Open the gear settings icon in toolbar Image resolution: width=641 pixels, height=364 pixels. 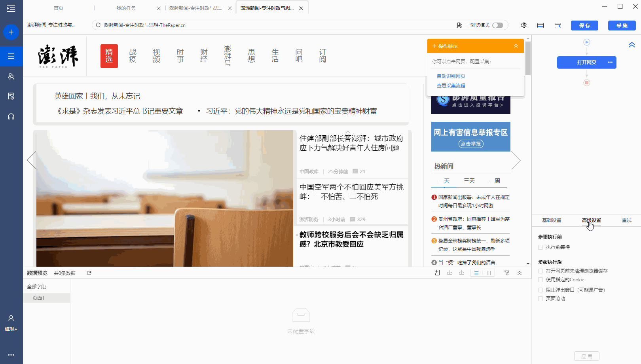[x=524, y=25]
